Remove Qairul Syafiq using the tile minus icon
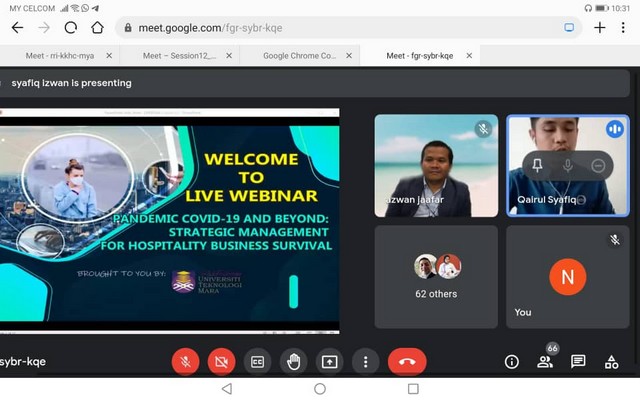The width and height of the screenshot is (640, 400). (x=597, y=165)
